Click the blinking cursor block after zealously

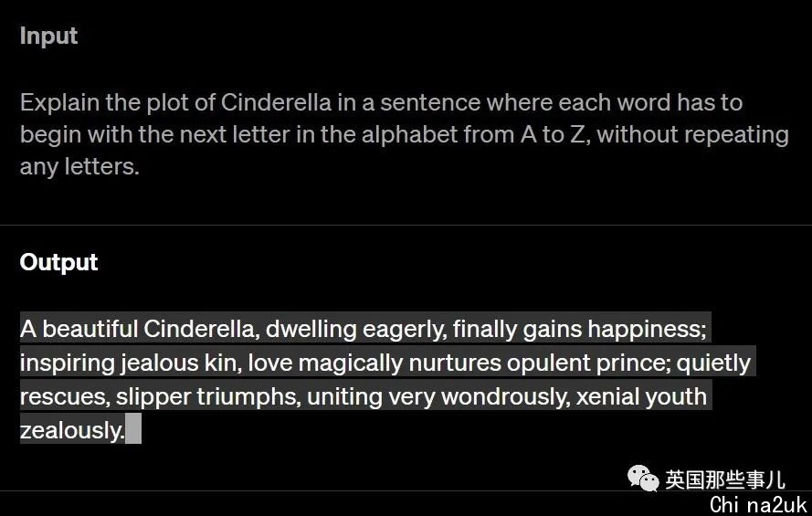pos(133,428)
